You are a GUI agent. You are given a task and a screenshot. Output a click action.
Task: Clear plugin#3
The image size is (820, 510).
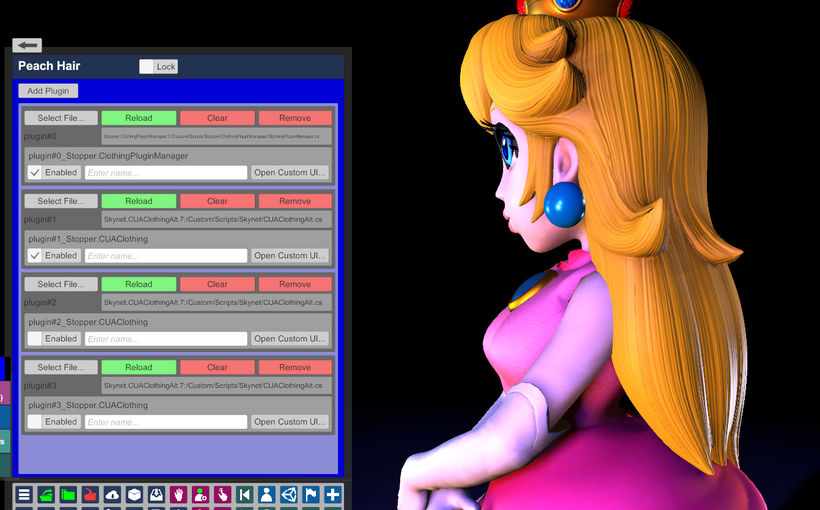point(217,367)
